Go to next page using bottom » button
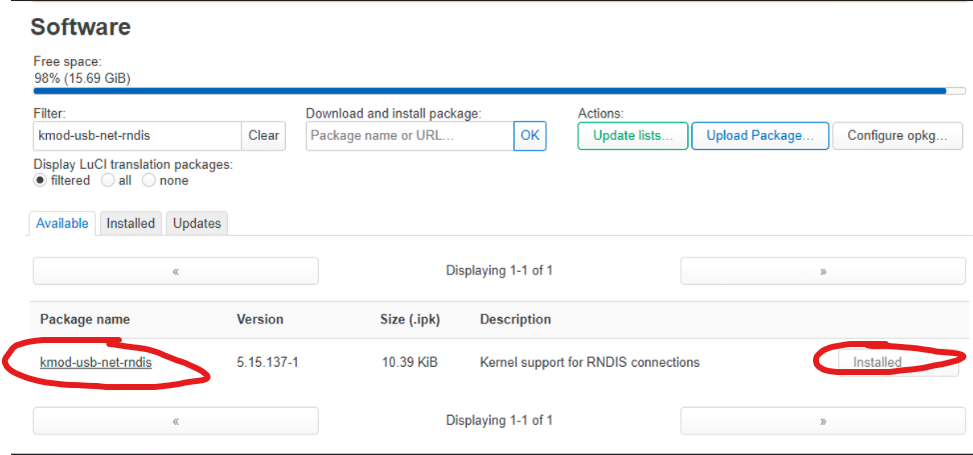Viewport: 973px width, 455px height. pos(823,421)
